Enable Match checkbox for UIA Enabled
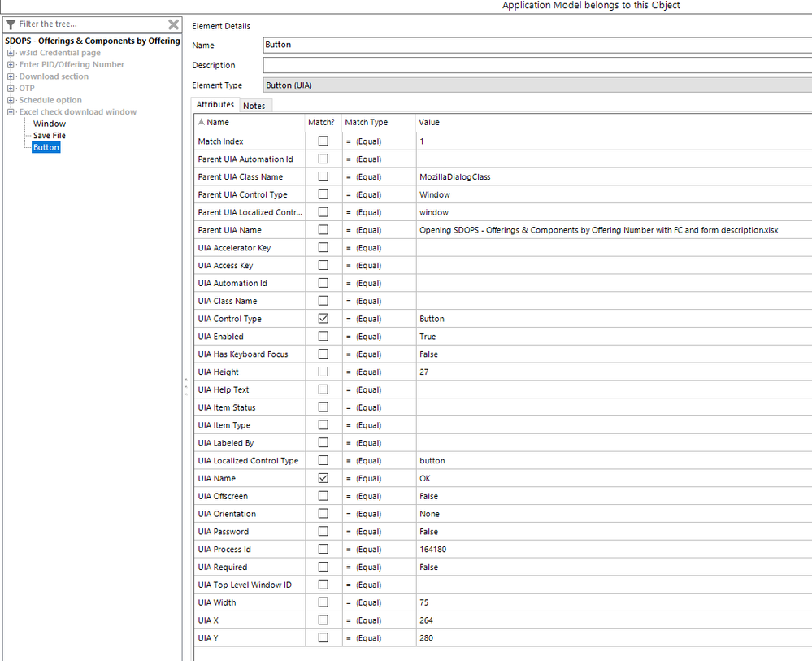 (x=323, y=337)
